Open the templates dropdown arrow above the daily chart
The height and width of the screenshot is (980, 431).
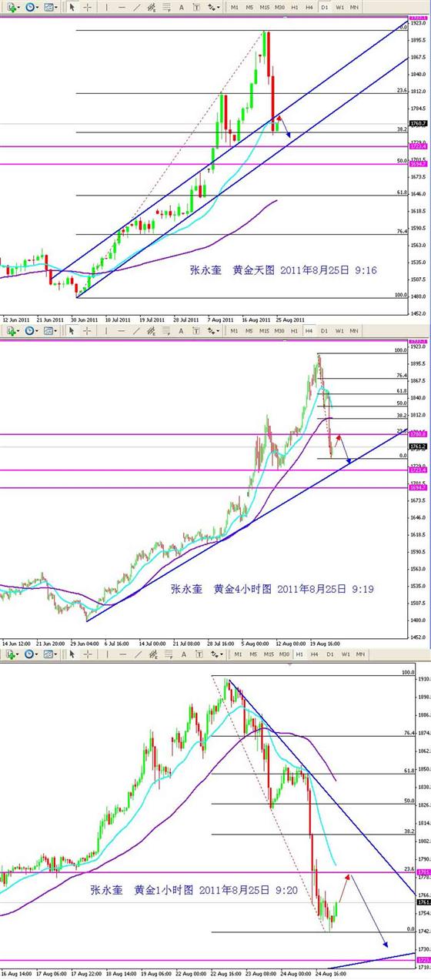coord(58,7)
